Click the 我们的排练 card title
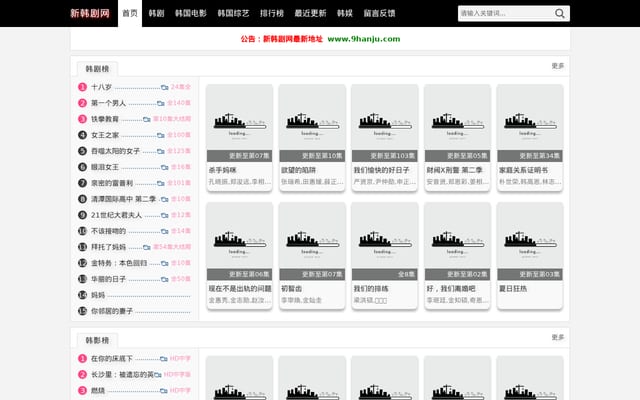Viewport: 640px width, 400px height. [371, 289]
